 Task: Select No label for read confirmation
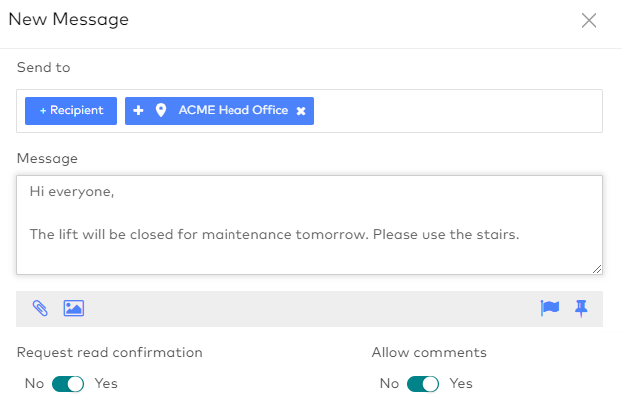coord(34,383)
